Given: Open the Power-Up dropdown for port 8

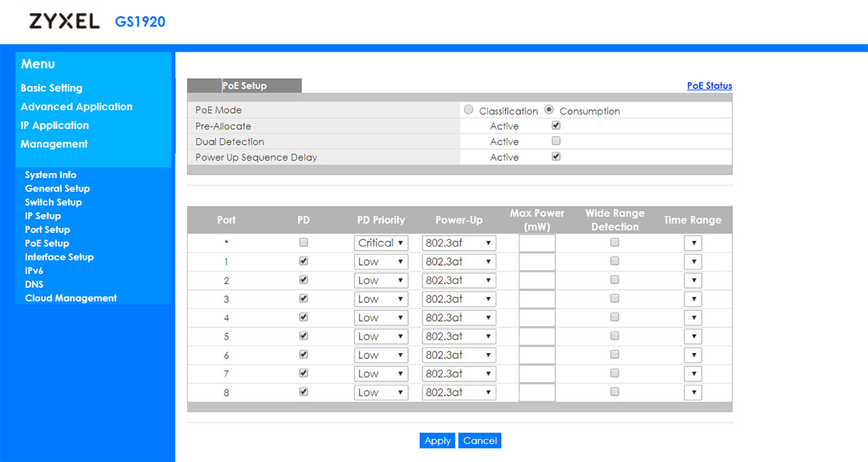Looking at the screenshot, I should (x=459, y=392).
